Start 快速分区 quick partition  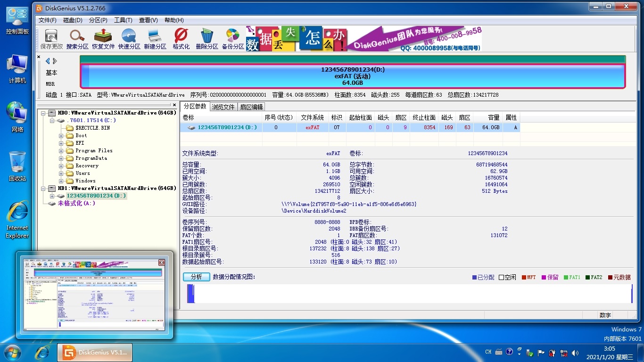[129, 39]
